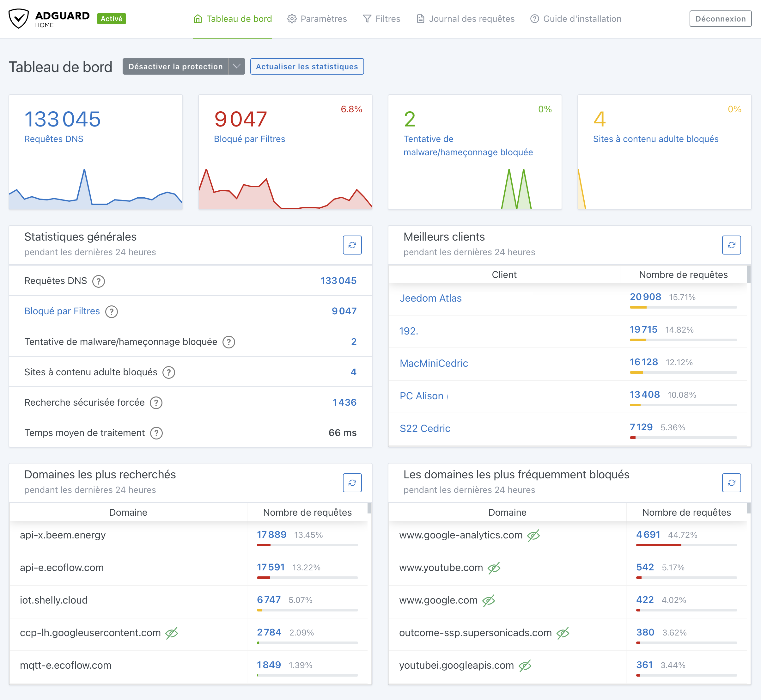Click Meilleurs clients table scrollbar
The height and width of the screenshot is (700, 761).
748,275
